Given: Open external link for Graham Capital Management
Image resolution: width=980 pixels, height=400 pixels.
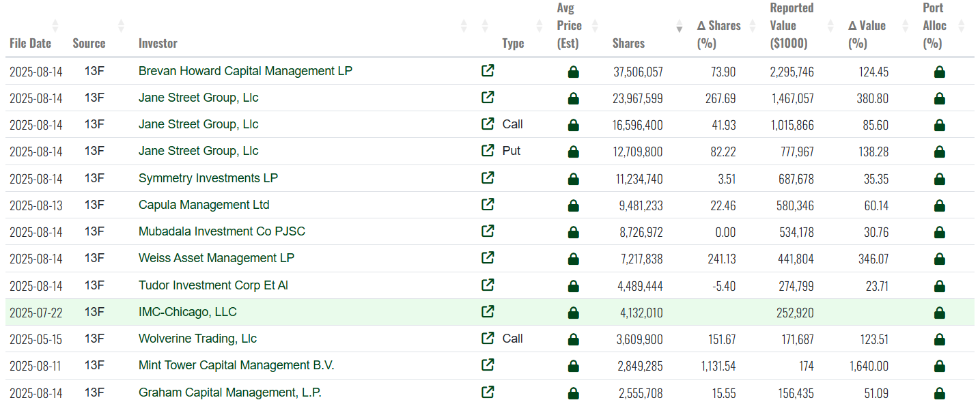Looking at the screenshot, I should pyautogui.click(x=488, y=392).
